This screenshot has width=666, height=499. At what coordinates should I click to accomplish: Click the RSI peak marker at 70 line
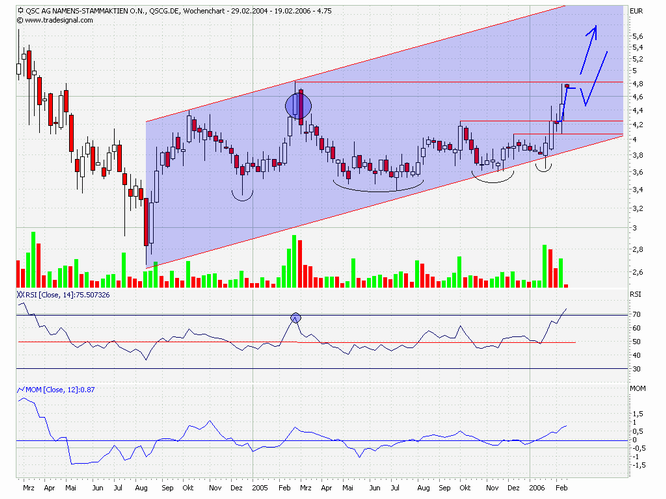tap(296, 317)
